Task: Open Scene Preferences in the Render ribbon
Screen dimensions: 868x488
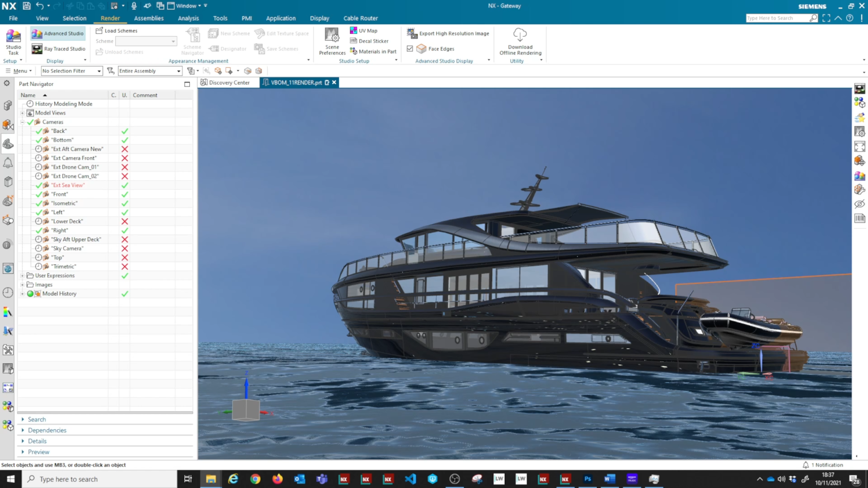Action: (332, 41)
